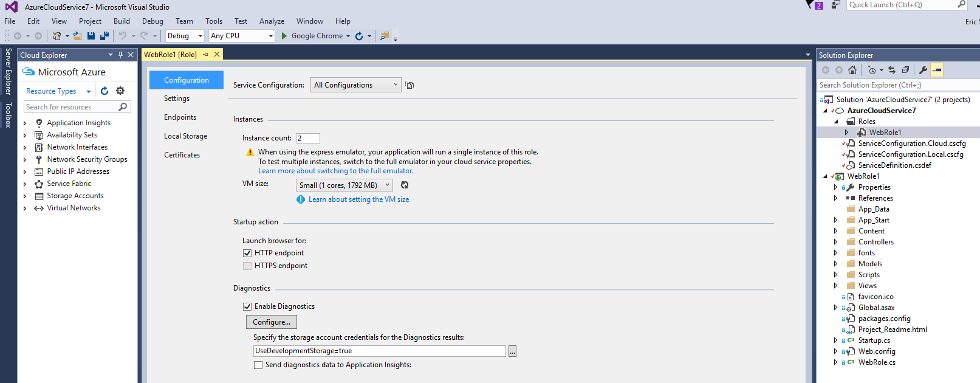Image resolution: width=980 pixels, height=383 pixels.
Task: Click the refresh icon beside VM size
Action: [x=405, y=185]
